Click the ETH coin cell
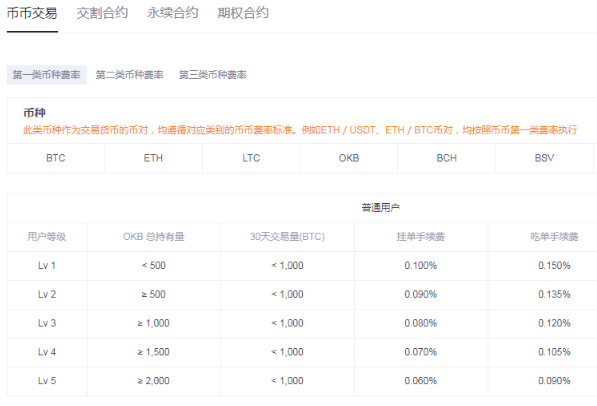This screenshot has height=406, width=597. (153, 158)
